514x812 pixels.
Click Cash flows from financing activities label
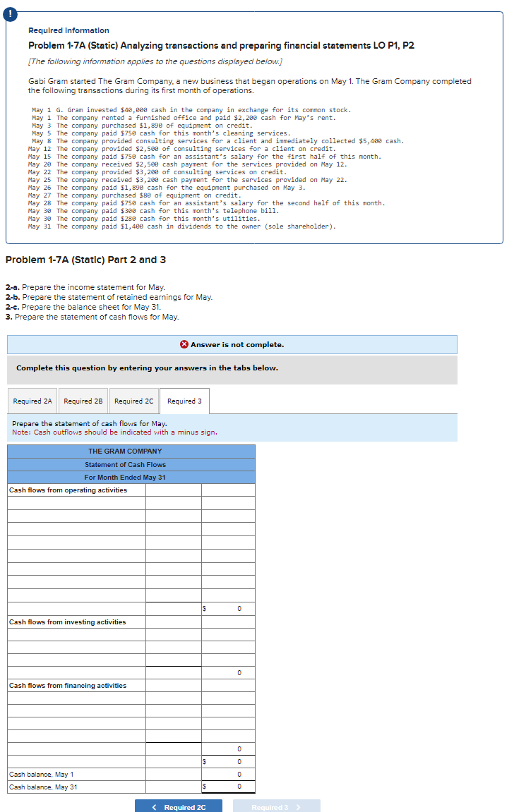(68, 685)
